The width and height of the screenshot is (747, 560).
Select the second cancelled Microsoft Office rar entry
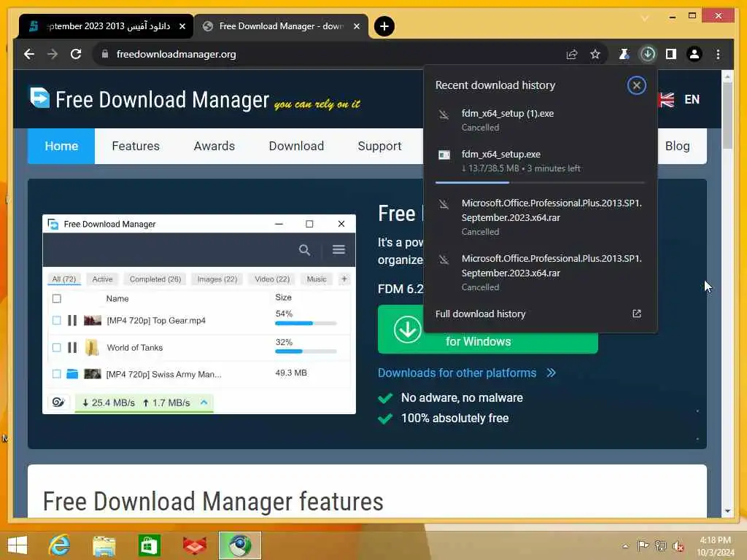pyautogui.click(x=541, y=273)
